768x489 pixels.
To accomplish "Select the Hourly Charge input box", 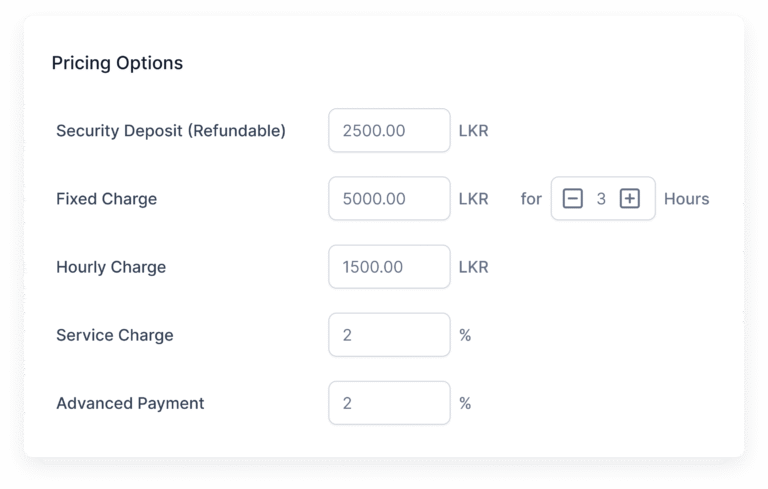I will pyautogui.click(x=389, y=267).
